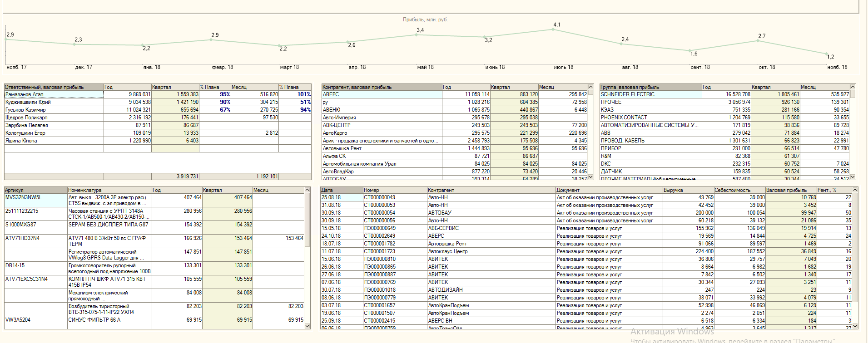Screen dimensions: 868x343
Task: Select the окт. 18 chart point 2,7
Action: (x=758, y=41)
